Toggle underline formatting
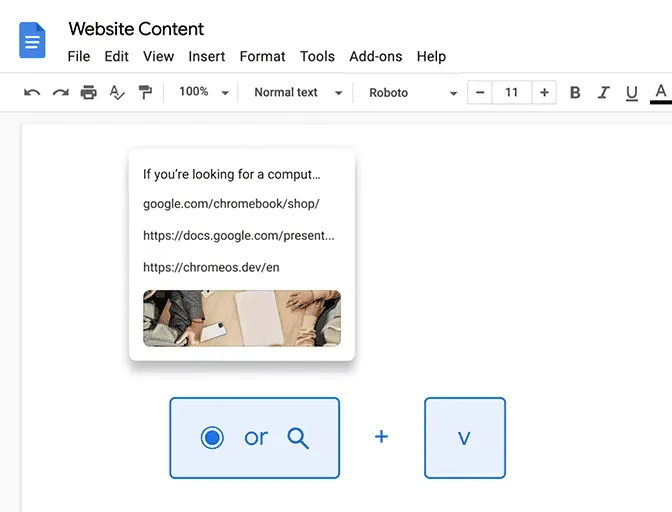 pyautogui.click(x=632, y=93)
